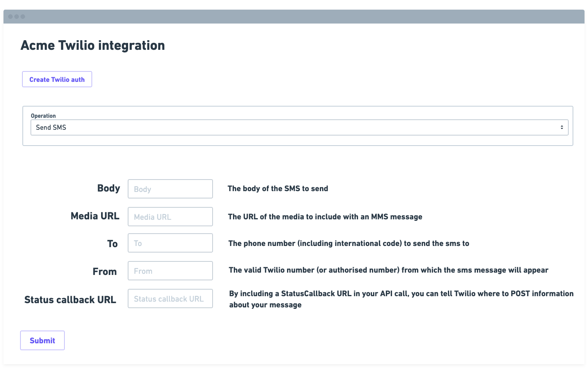Click the Operation section label
This screenshot has height=368, width=588.
pyautogui.click(x=43, y=115)
